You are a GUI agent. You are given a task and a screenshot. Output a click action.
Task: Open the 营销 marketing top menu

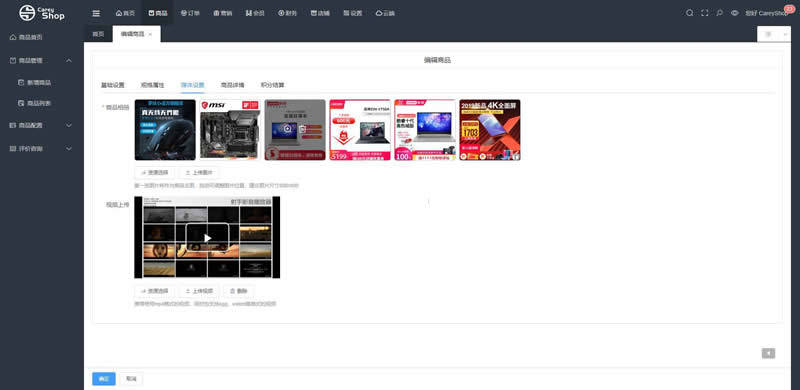[223, 13]
